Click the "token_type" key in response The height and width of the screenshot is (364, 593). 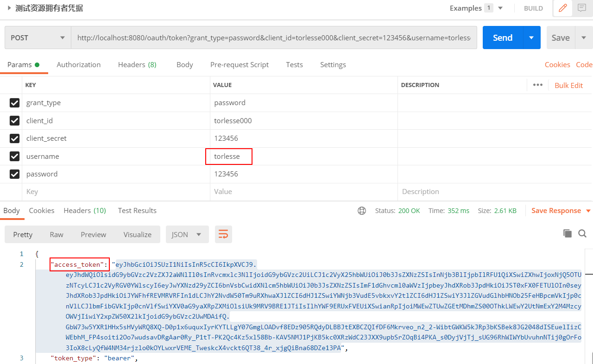73,358
